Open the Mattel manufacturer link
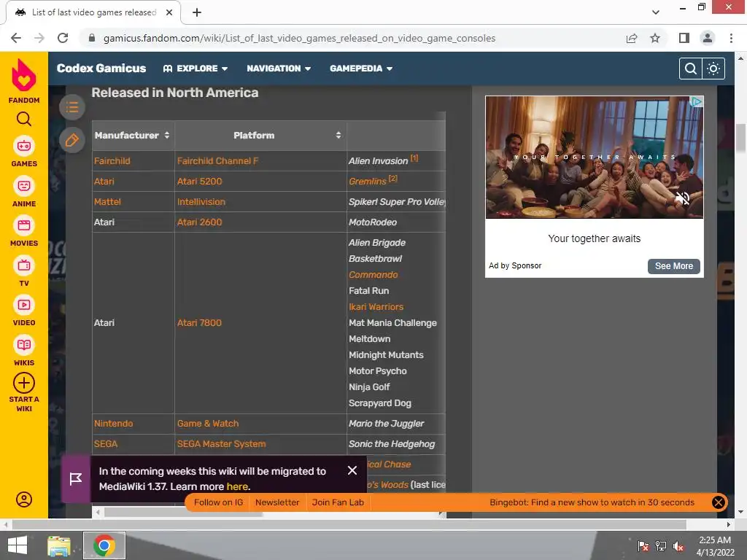Viewport: 747px width, 560px height. click(107, 202)
